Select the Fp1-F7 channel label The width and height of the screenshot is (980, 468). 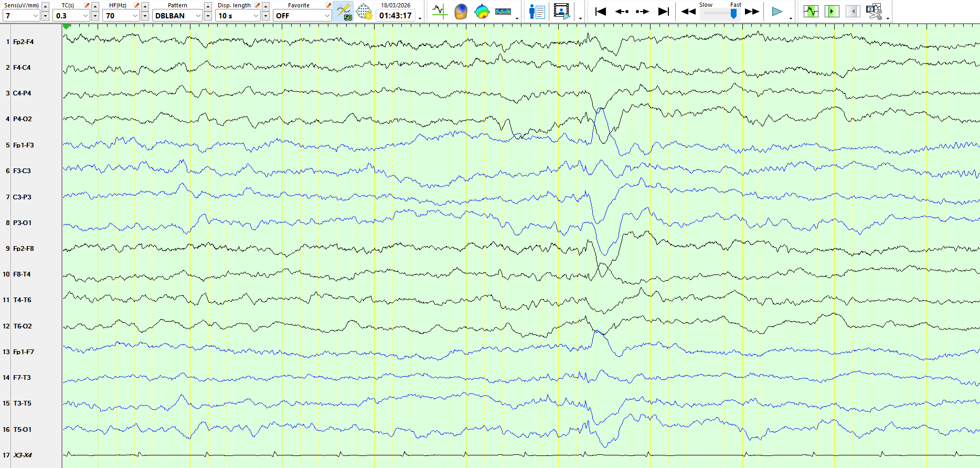(23, 352)
